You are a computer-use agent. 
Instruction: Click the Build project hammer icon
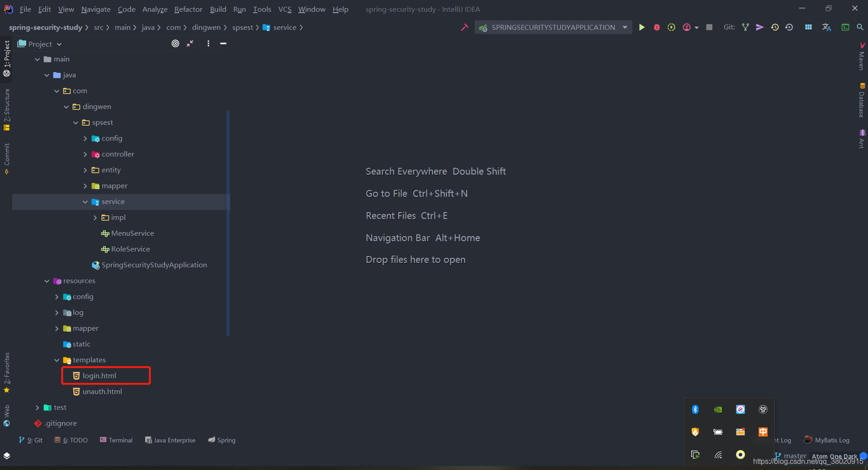tap(464, 28)
